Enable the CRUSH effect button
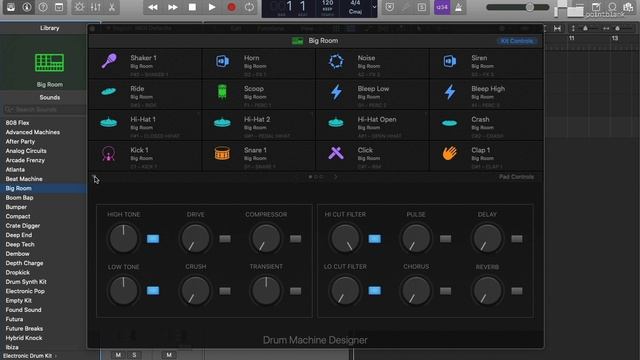Screen dimensions: 640x360 [225, 291]
